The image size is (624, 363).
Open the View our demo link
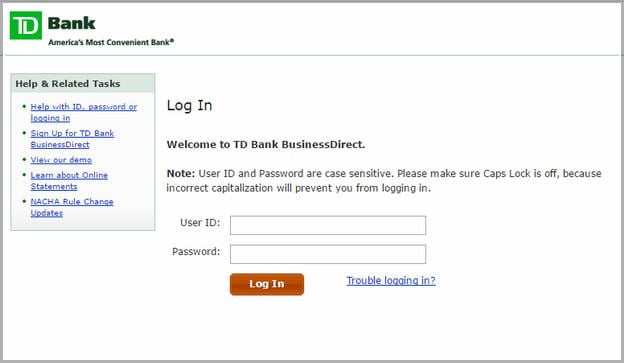click(61, 160)
